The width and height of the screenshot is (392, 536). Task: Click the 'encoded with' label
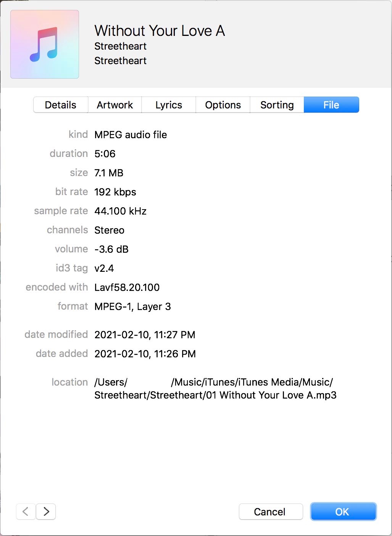(x=57, y=287)
